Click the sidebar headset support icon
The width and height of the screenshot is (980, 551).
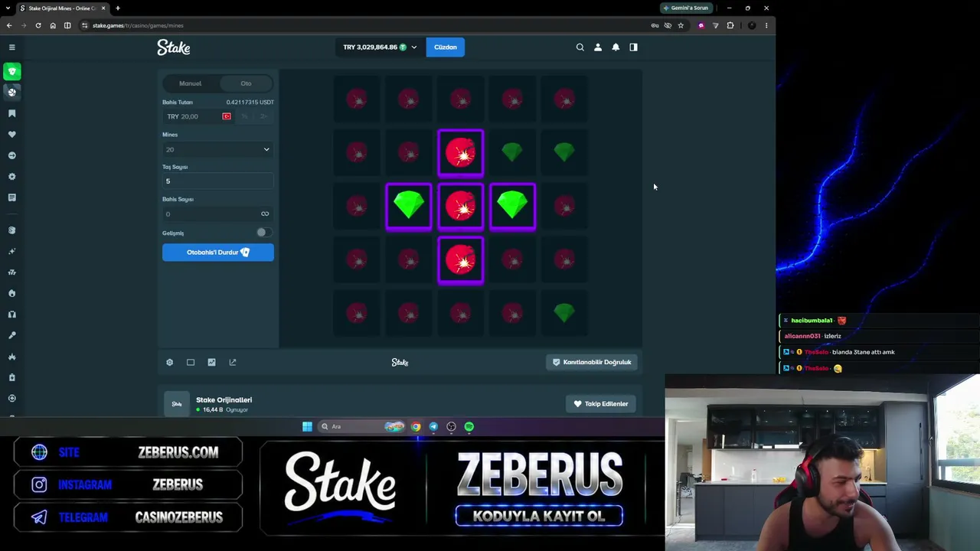pyautogui.click(x=11, y=315)
